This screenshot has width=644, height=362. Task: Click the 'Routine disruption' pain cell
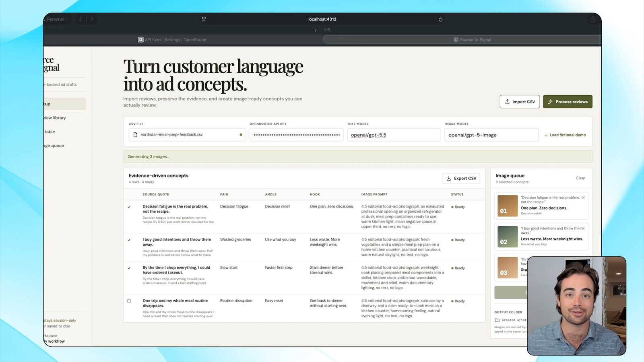[236, 301]
